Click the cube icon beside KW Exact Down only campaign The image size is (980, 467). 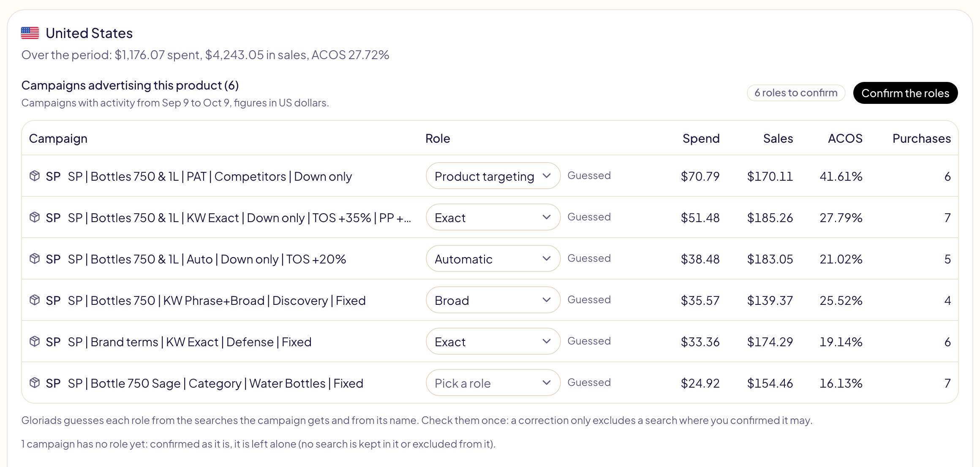click(35, 217)
